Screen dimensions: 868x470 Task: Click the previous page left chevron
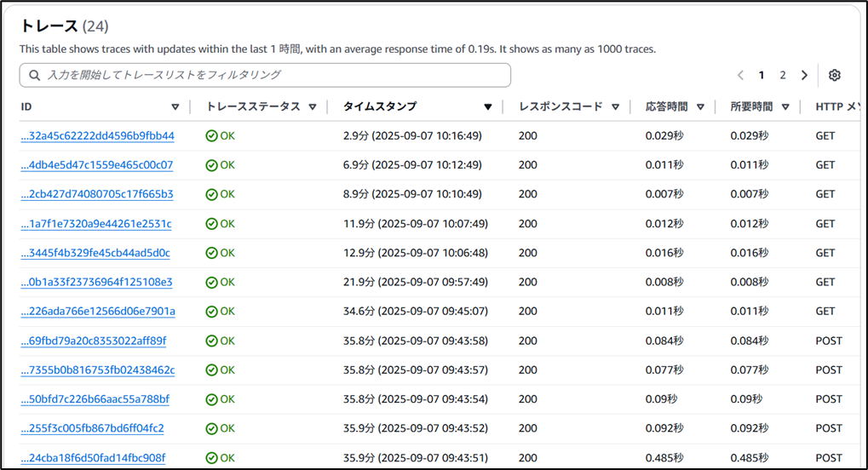pyautogui.click(x=740, y=75)
